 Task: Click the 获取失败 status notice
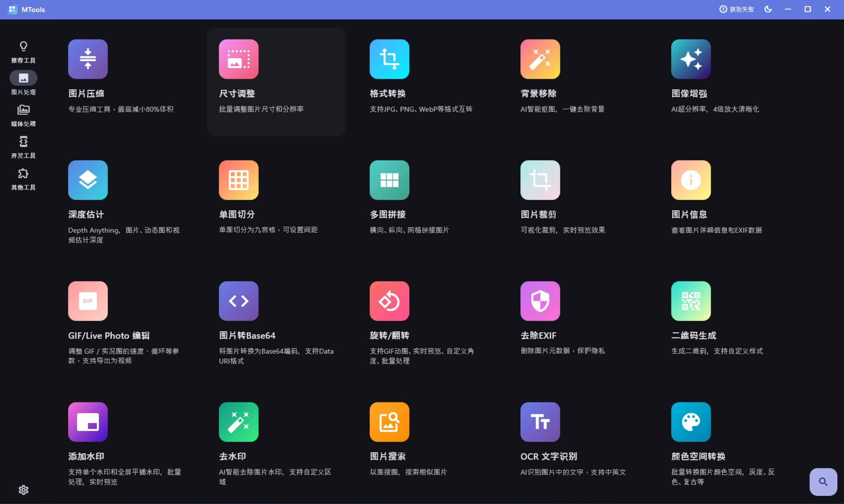[736, 9]
